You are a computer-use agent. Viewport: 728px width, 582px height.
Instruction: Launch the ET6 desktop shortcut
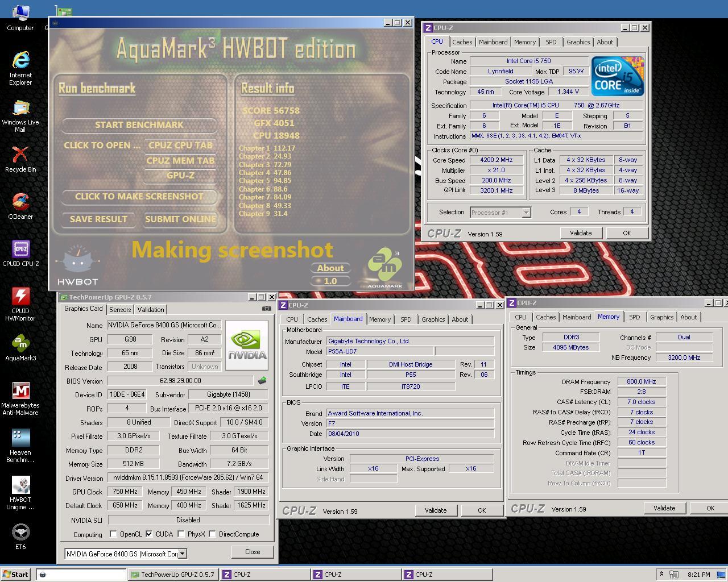pos(20,536)
